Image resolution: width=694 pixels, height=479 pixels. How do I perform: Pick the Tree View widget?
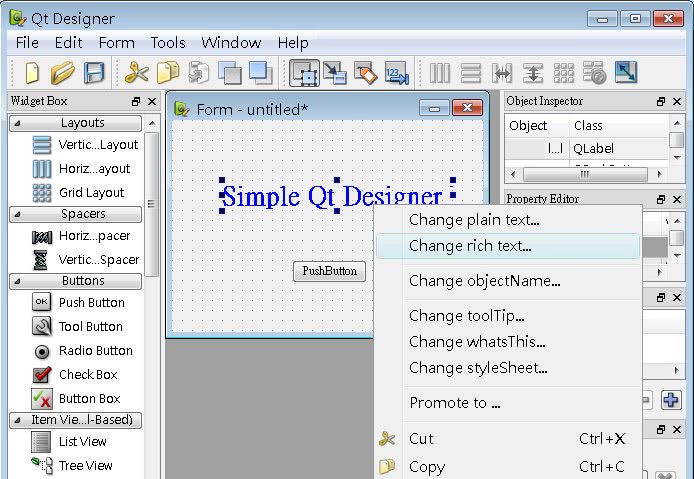72,466
